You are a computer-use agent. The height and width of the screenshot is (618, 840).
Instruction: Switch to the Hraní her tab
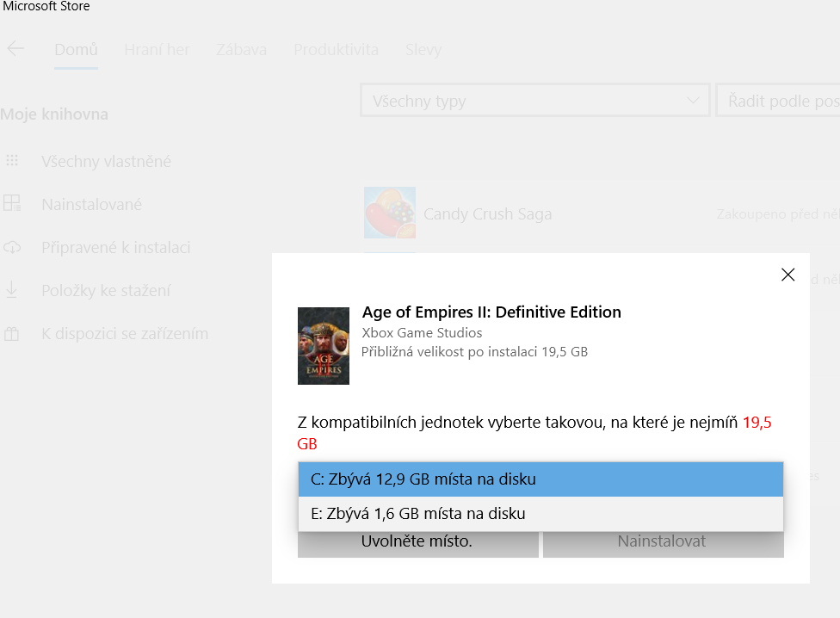click(x=157, y=50)
